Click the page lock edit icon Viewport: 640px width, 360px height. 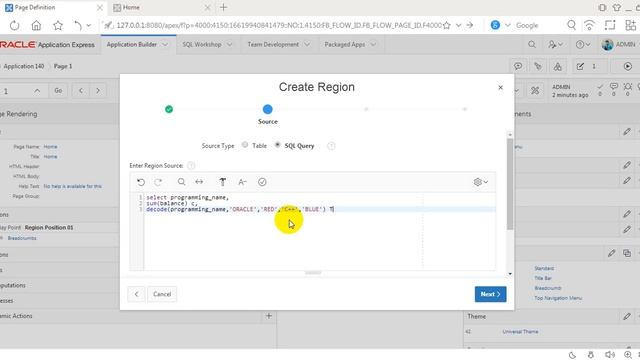pyautogui.click(x=580, y=66)
